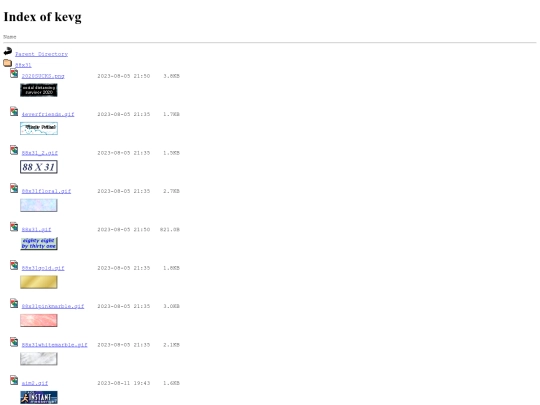This screenshot has height=405, width=540.
Task: Click the black 'survivor 2020' banner thumbnail
Action: pos(39,90)
